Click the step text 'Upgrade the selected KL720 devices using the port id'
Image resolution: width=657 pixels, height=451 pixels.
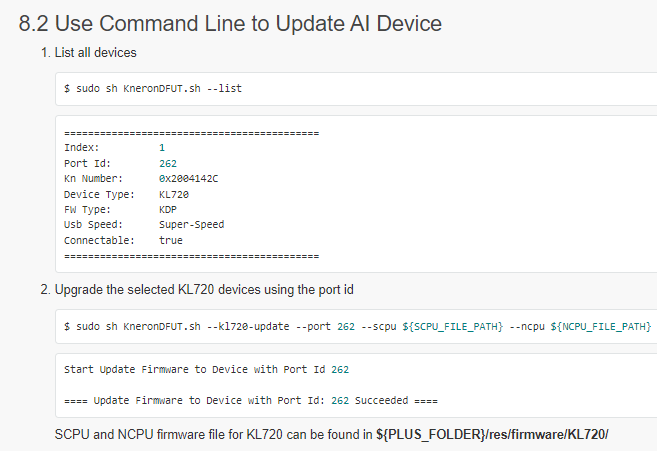click(204, 290)
